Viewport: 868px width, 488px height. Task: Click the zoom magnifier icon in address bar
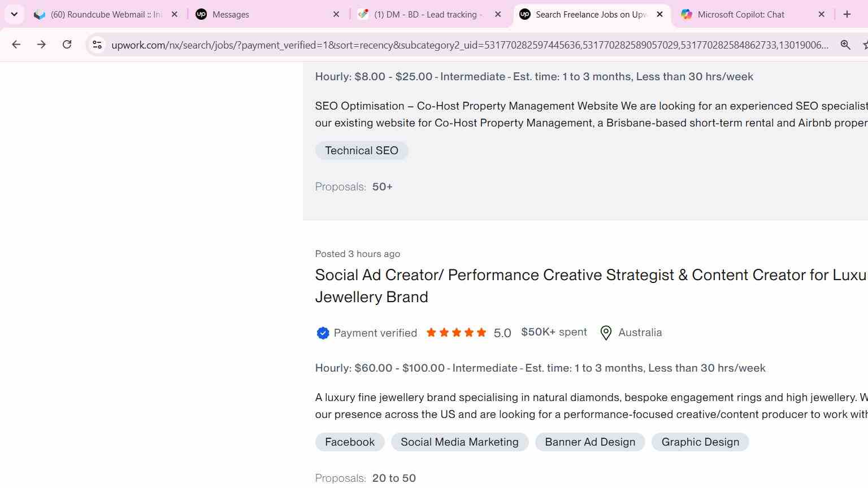[x=845, y=45]
